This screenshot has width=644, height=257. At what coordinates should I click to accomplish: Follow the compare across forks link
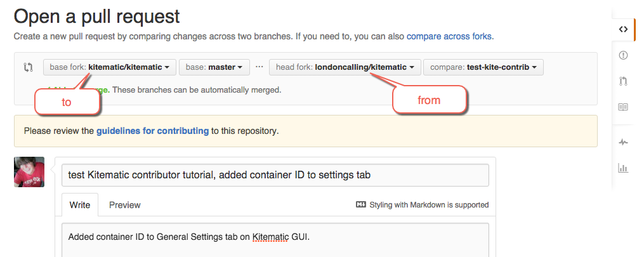[449, 36]
